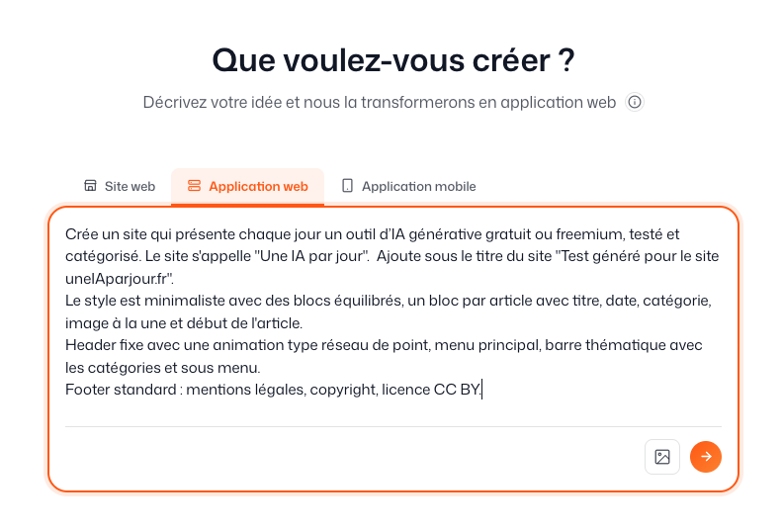The width and height of the screenshot is (782, 532).
Task: Click the heading "Que voulez-vous créer ?"
Action: click(393, 60)
